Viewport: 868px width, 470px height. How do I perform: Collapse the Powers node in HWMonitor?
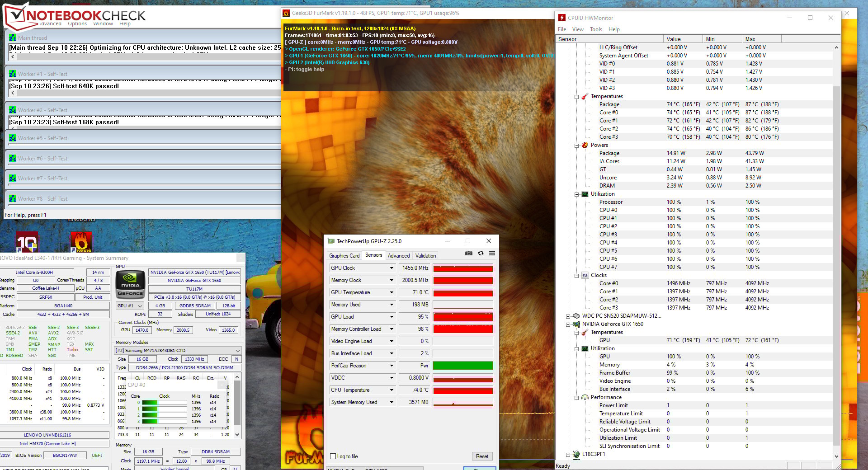click(x=577, y=146)
